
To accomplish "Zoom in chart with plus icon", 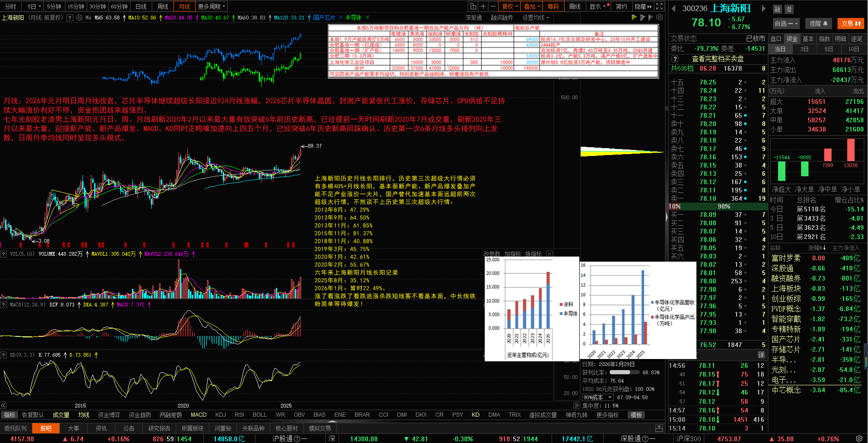I will pos(483,6).
